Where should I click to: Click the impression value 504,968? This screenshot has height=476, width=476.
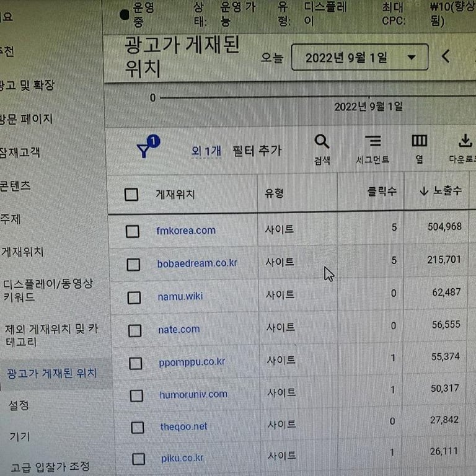pyautogui.click(x=445, y=226)
